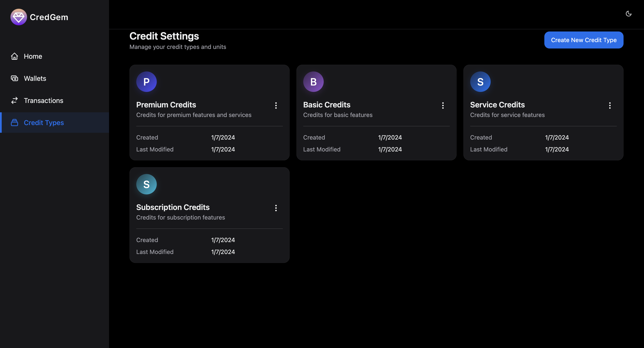644x348 pixels.
Task: Click the Subscription Credits teal 'S' avatar
Action: point(146,184)
